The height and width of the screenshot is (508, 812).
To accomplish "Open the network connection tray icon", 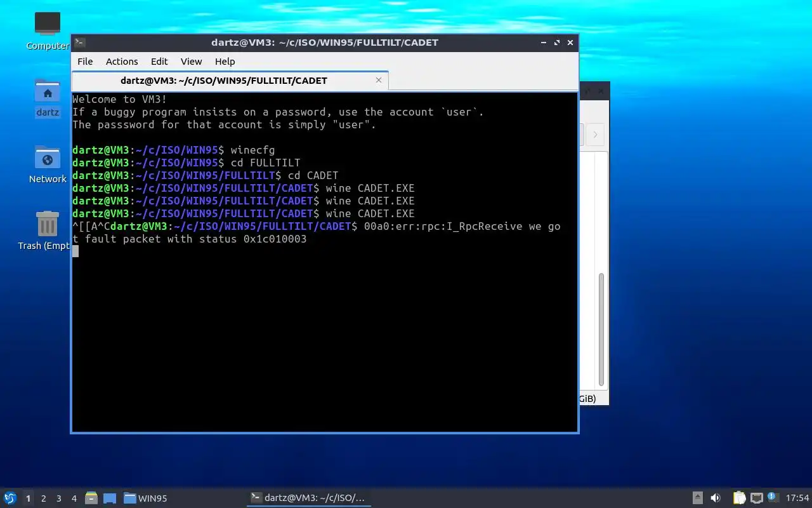I will 756,498.
